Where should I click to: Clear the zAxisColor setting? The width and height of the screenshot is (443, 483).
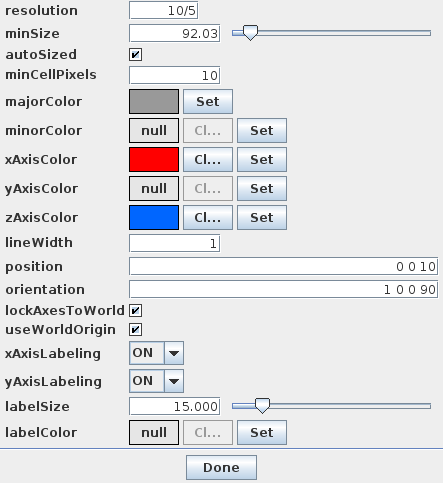208,217
